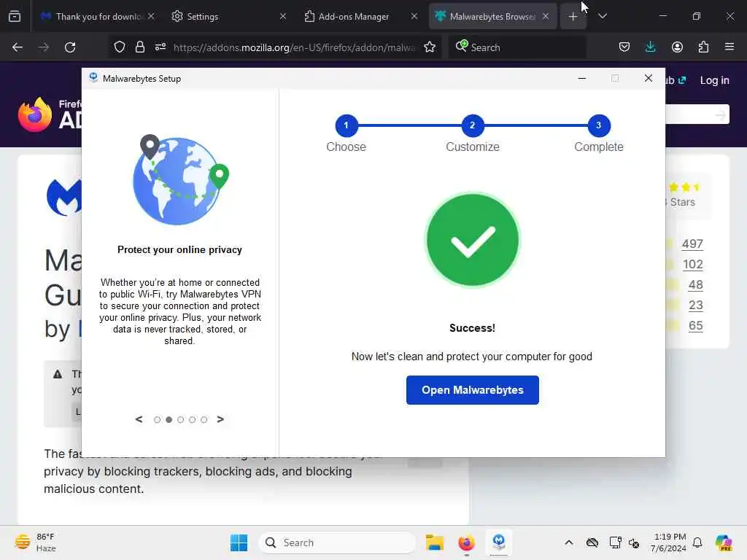Open the Firefox account icon
Image resolution: width=747 pixels, height=560 pixels.
[677, 47]
